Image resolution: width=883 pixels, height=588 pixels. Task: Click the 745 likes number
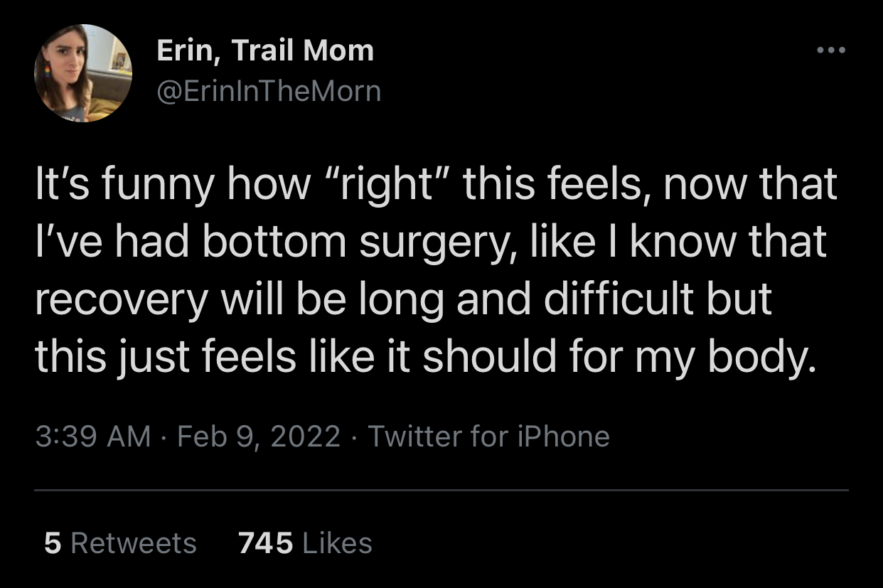click(266, 543)
